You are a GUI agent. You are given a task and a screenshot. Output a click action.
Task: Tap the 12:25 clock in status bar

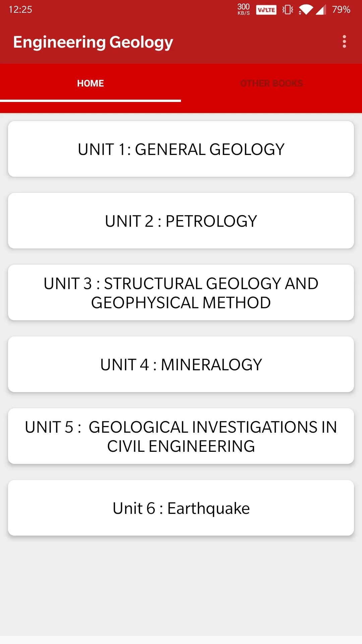[20, 9]
